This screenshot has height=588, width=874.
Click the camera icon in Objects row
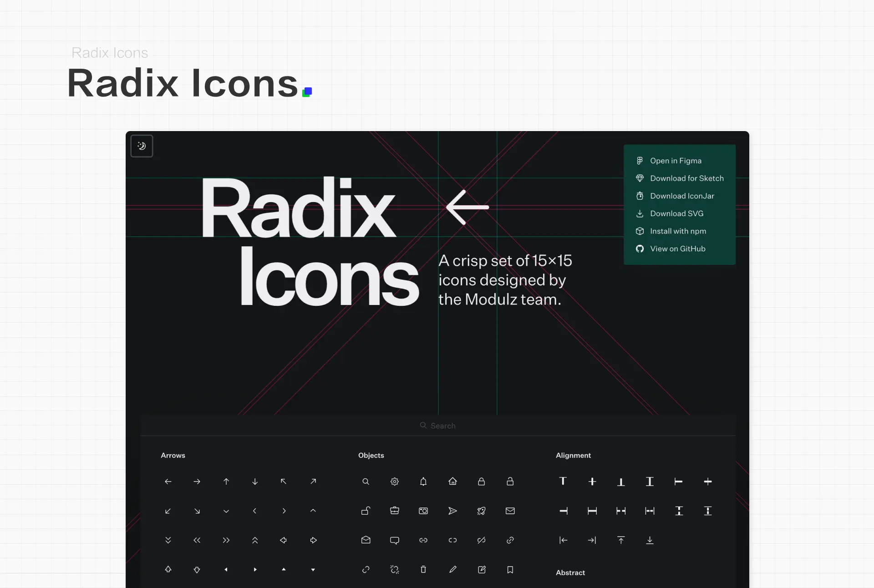pyautogui.click(x=423, y=511)
